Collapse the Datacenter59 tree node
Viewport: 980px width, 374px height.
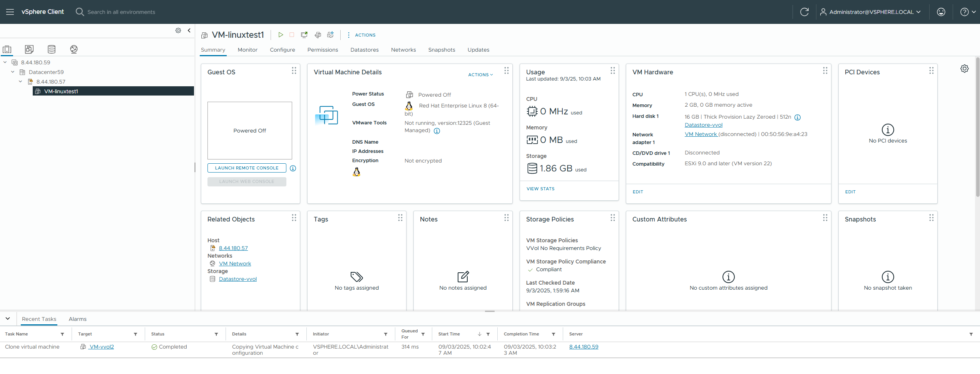(x=13, y=72)
